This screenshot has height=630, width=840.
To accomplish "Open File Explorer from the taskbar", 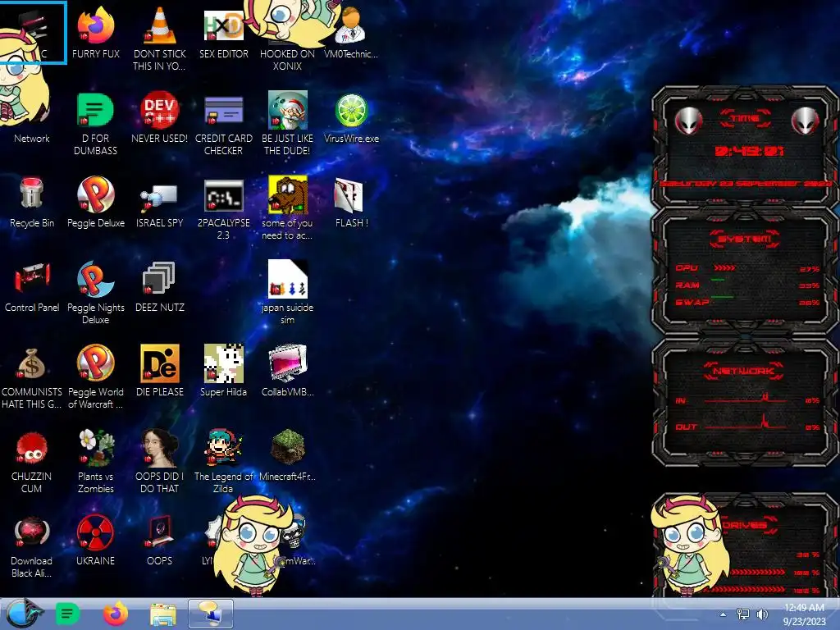I will coord(163,614).
